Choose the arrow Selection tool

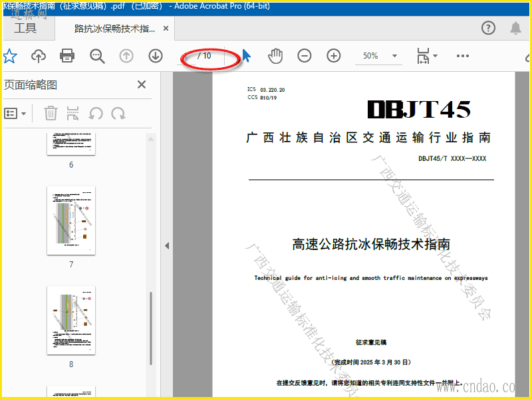pos(246,56)
